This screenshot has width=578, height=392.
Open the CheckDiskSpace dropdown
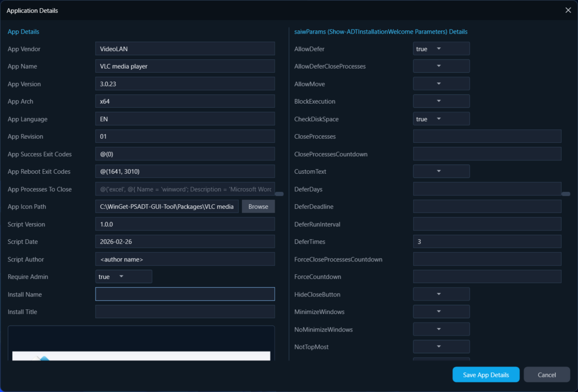pyautogui.click(x=441, y=119)
